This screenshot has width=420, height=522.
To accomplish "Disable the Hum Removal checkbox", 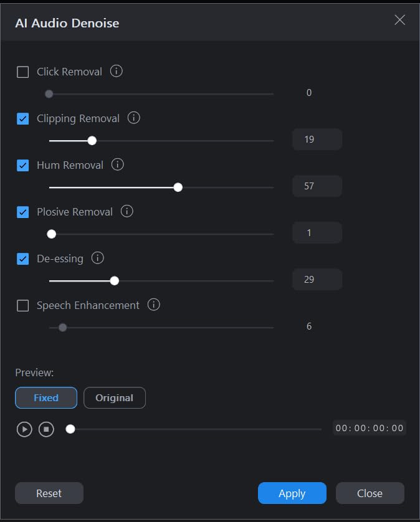I will (23, 165).
